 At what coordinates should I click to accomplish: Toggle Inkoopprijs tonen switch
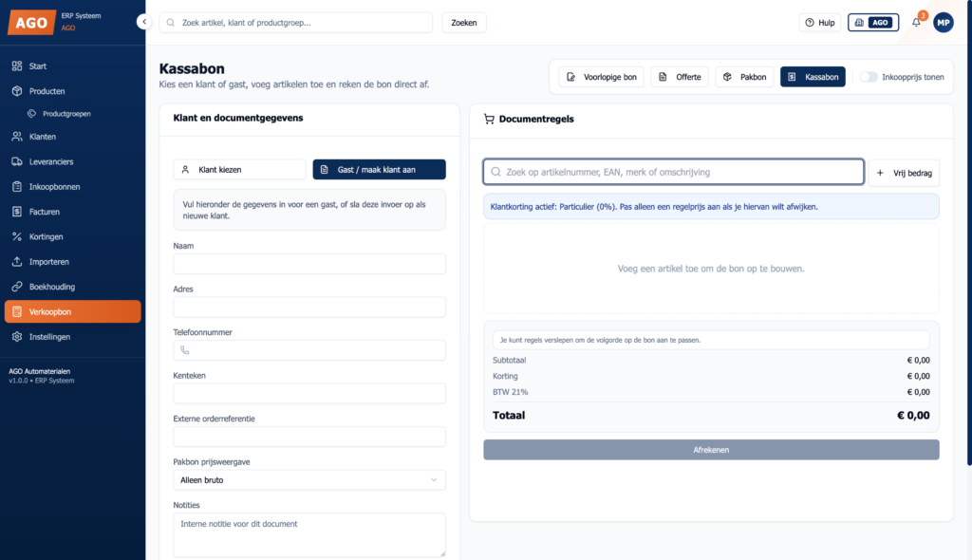click(868, 77)
